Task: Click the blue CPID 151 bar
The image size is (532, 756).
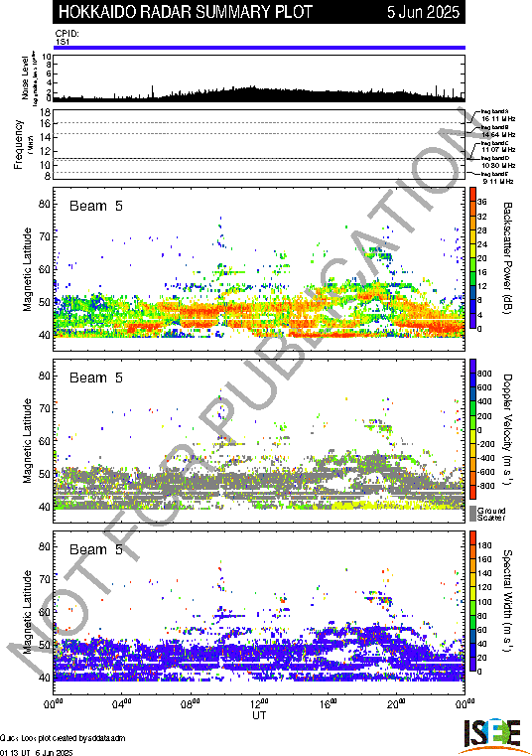Action: (259, 48)
